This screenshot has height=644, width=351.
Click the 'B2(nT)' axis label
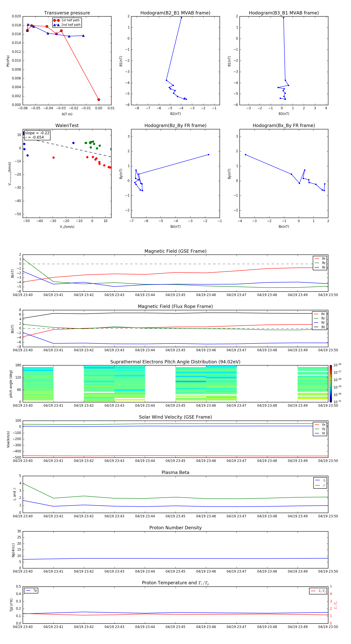(175, 114)
